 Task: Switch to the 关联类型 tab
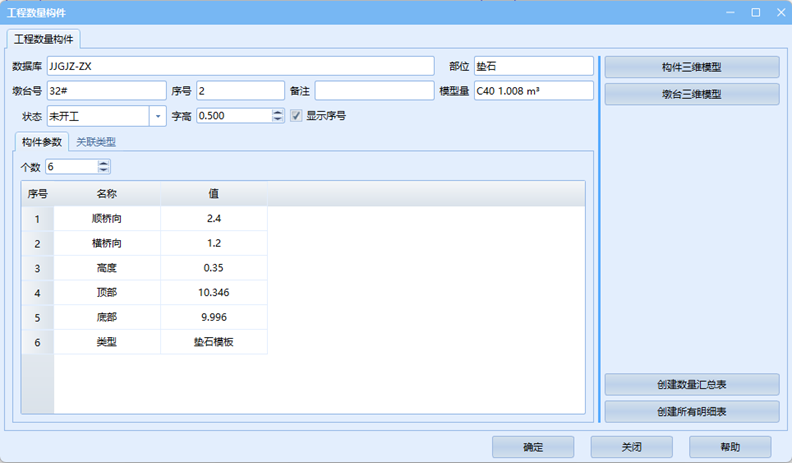[x=97, y=142]
